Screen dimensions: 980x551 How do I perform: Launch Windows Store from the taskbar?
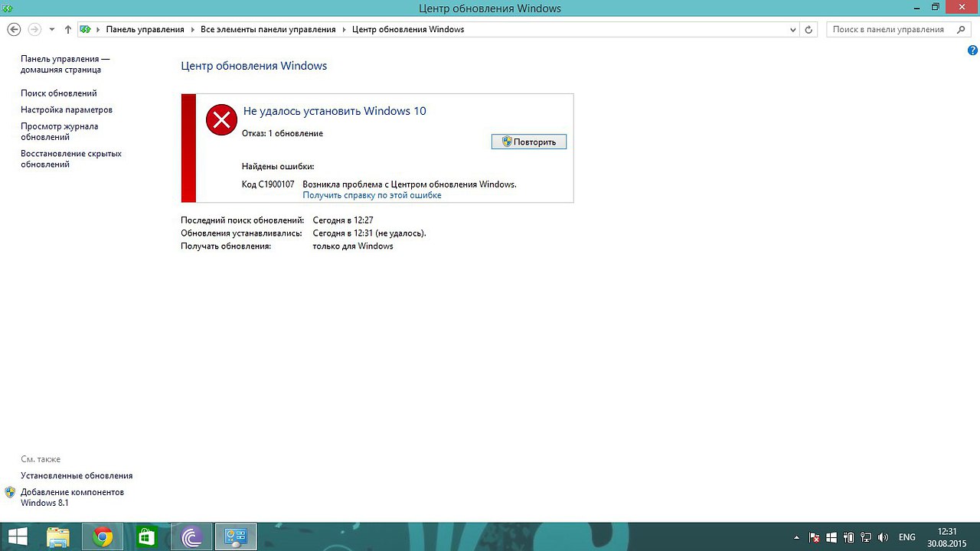(146, 536)
